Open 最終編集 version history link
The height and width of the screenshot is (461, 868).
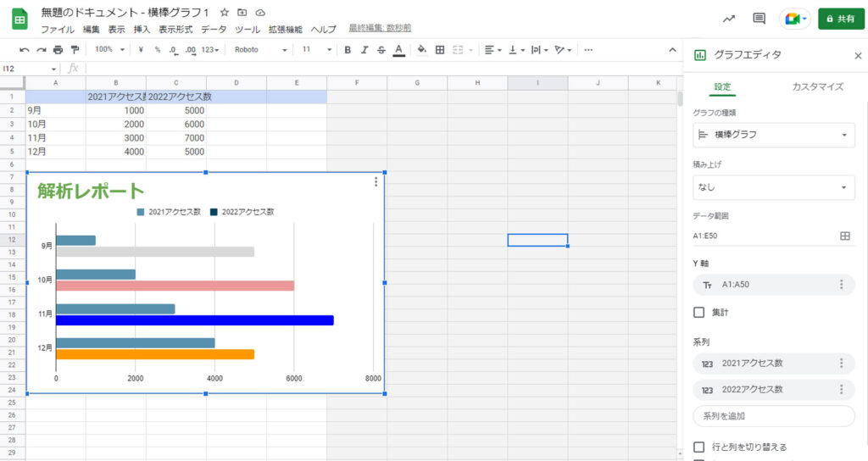[380, 28]
